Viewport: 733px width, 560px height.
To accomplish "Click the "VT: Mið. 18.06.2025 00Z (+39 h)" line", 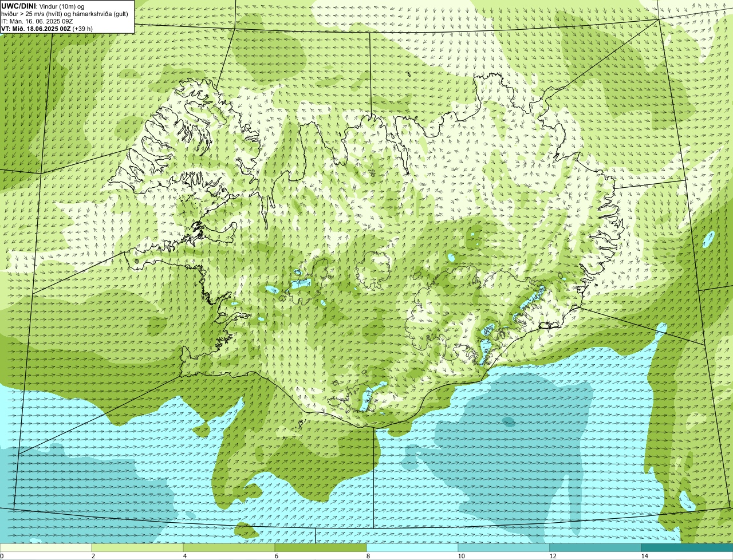I will (x=47, y=28).
